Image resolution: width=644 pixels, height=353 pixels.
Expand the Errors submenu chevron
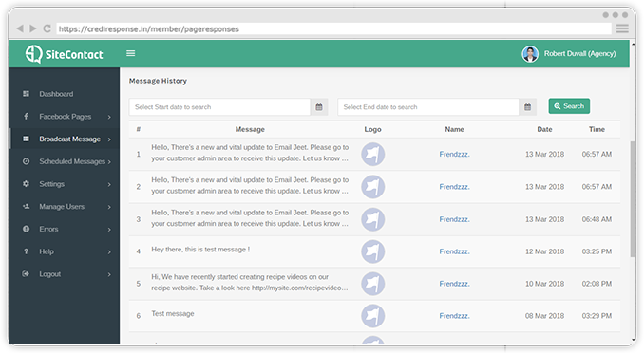tap(109, 230)
